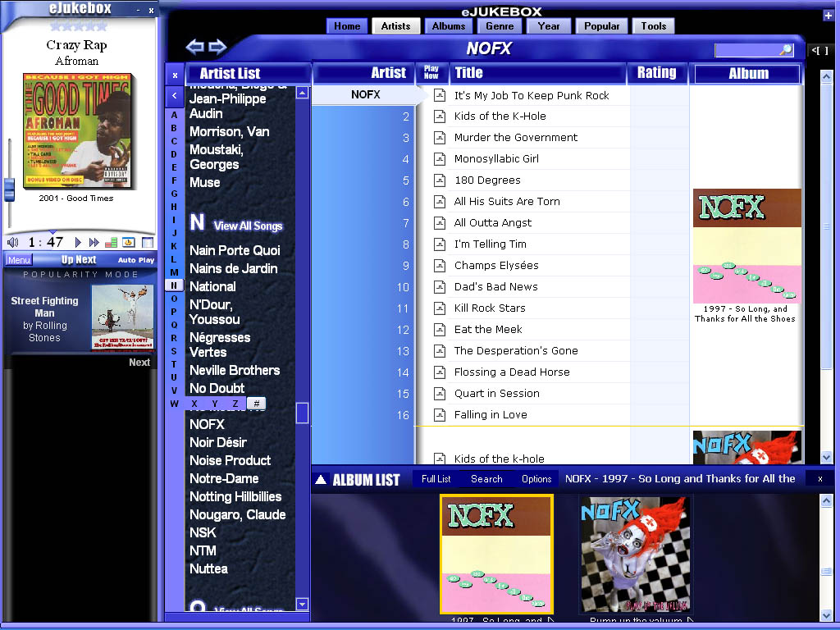The width and height of the screenshot is (840, 630).
Task: Skip to next track with fast-forward button
Action: 94,242
